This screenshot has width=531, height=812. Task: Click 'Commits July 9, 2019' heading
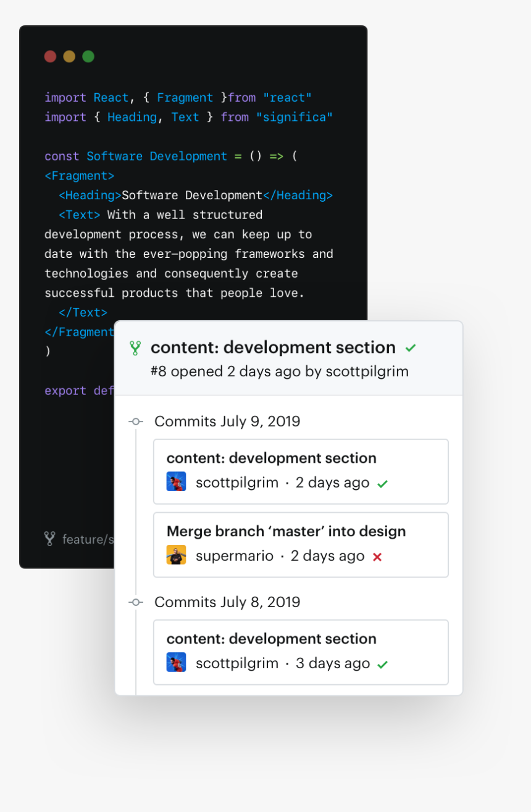[227, 421]
